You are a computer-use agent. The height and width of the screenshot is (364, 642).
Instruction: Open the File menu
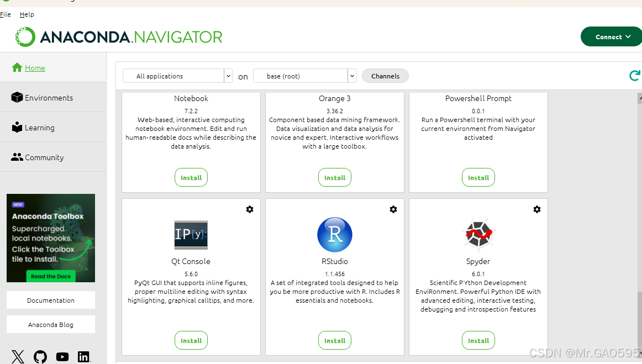click(x=6, y=14)
